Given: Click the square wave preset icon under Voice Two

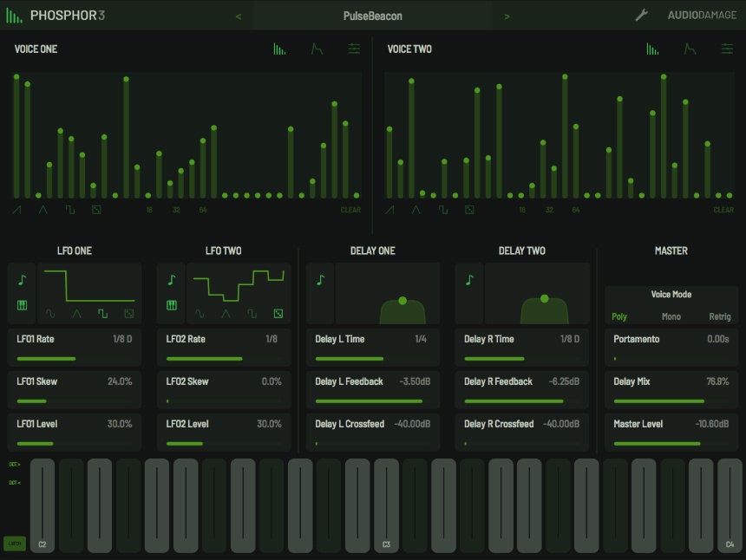Looking at the screenshot, I should point(445,208).
